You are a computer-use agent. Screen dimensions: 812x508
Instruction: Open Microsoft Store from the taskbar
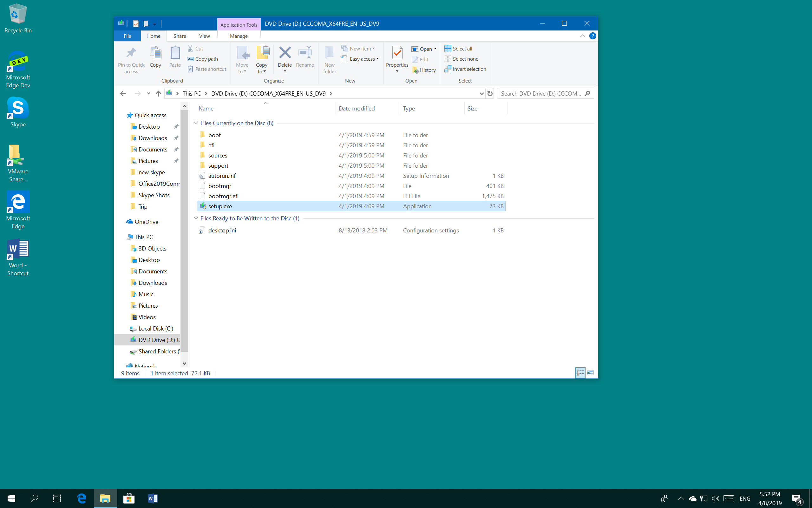pyautogui.click(x=128, y=498)
